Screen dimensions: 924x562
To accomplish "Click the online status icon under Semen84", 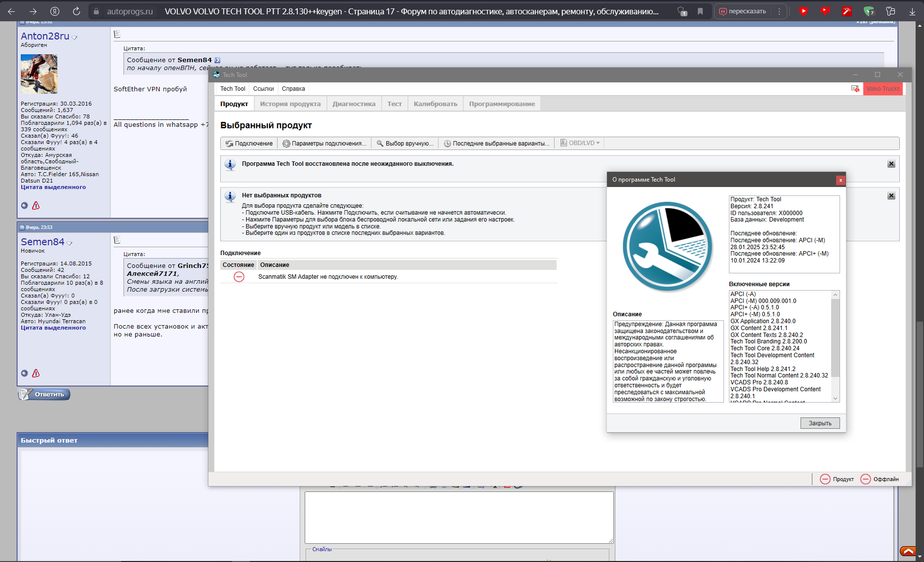I will point(25,374).
